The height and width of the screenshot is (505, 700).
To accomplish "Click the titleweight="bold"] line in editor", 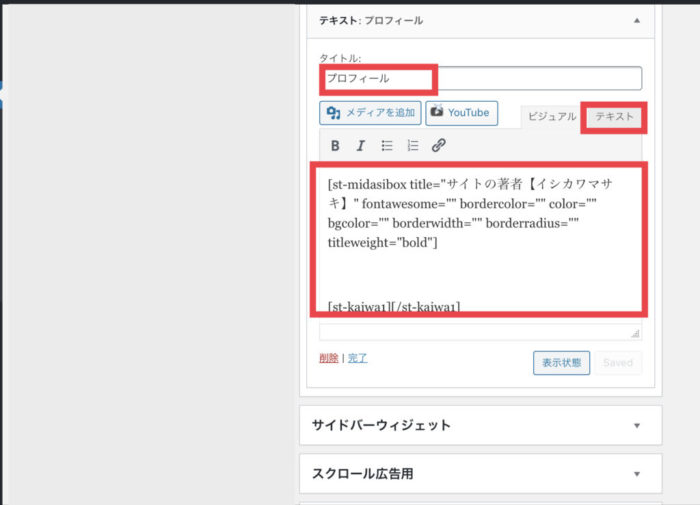I will tap(383, 242).
